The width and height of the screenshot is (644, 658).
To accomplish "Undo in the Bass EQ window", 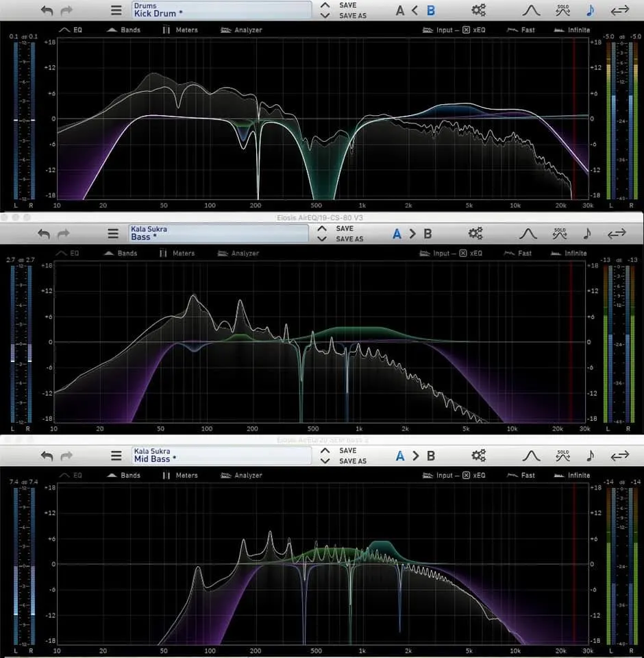I will (x=44, y=234).
